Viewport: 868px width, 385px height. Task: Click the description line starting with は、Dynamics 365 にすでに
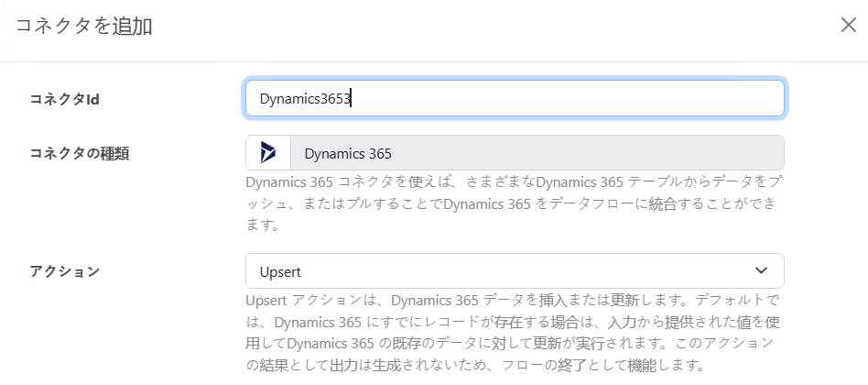coord(514,322)
